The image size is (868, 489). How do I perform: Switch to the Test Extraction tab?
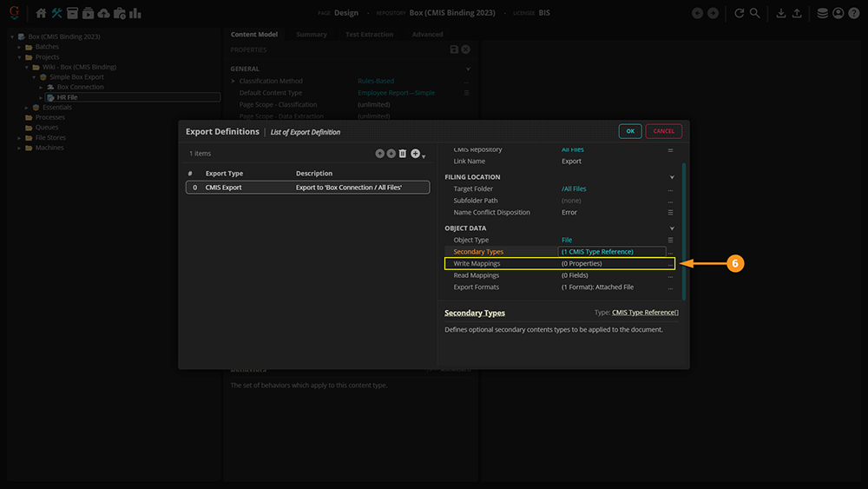tap(369, 35)
